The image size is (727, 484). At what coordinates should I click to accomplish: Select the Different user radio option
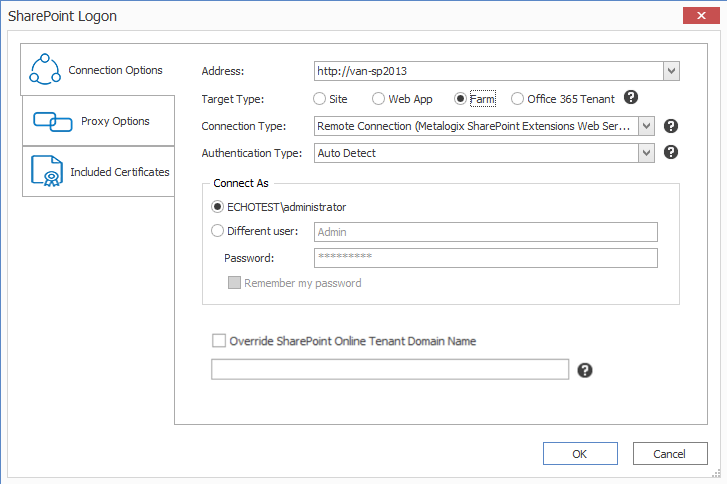click(x=218, y=232)
